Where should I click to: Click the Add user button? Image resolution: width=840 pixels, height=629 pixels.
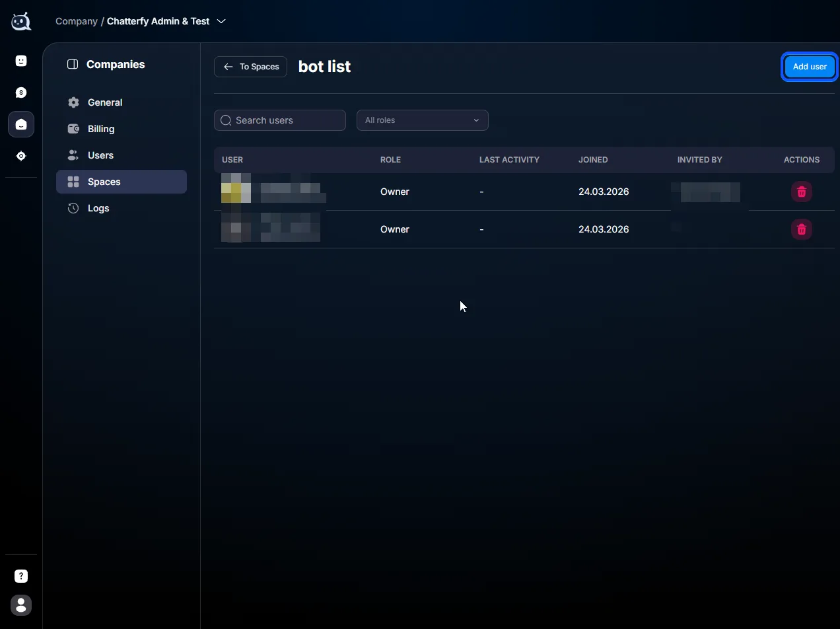(x=810, y=67)
